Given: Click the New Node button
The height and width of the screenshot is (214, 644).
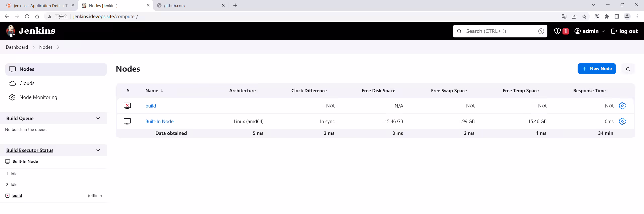Looking at the screenshot, I should pos(596,69).
